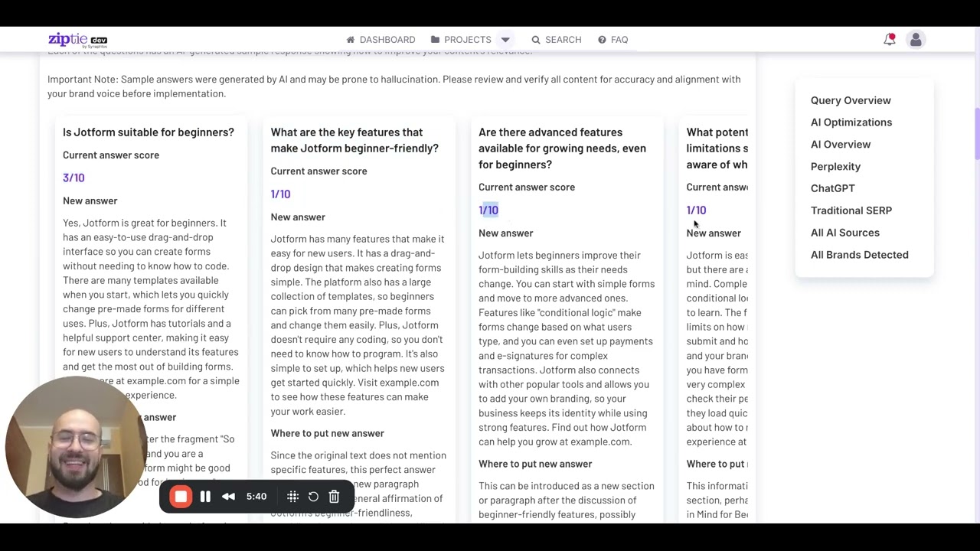Image resolution: width=980 pixels, height=551 pixels.
Task: Expand the Projects dropdown arrow
Action: 505,40
